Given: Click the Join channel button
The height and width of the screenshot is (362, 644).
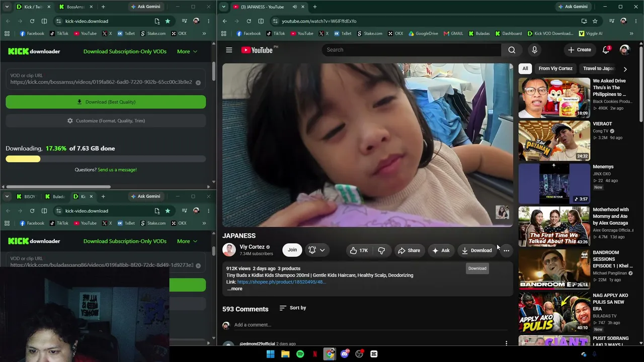Looking at the screenshot, I should coord(292,250).
